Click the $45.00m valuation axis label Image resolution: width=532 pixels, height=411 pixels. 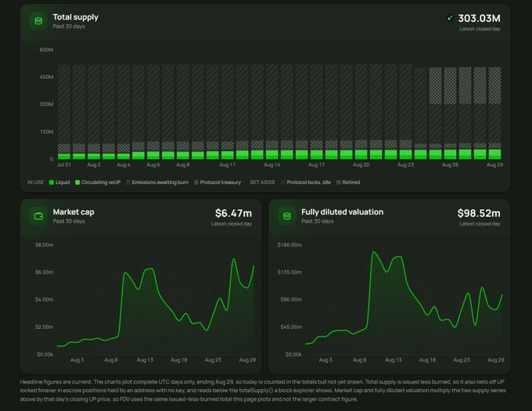[291, 326]
